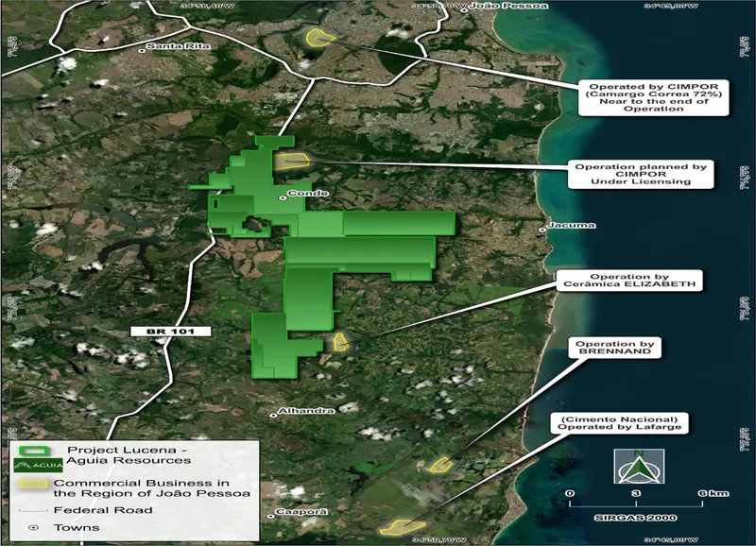Click the Jacuma town label
The image size is (756, 546).
pyautogui.click(x=572, y=225)
